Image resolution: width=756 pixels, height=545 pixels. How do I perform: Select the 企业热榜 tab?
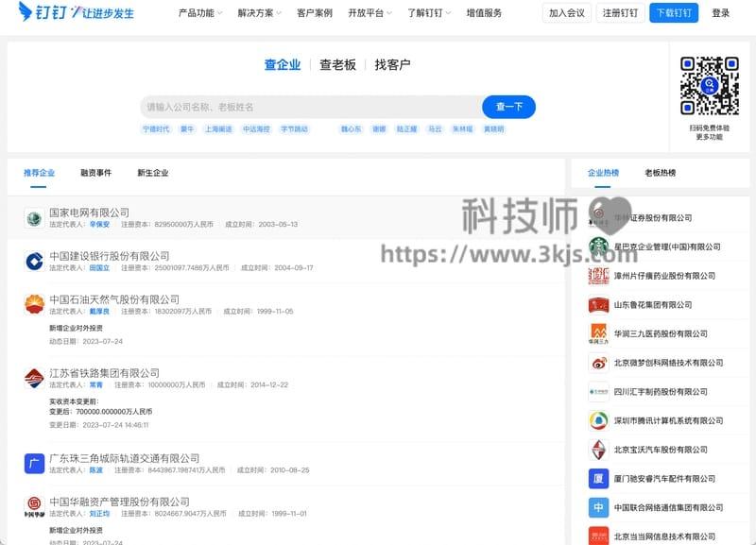[x=603, y=173]
